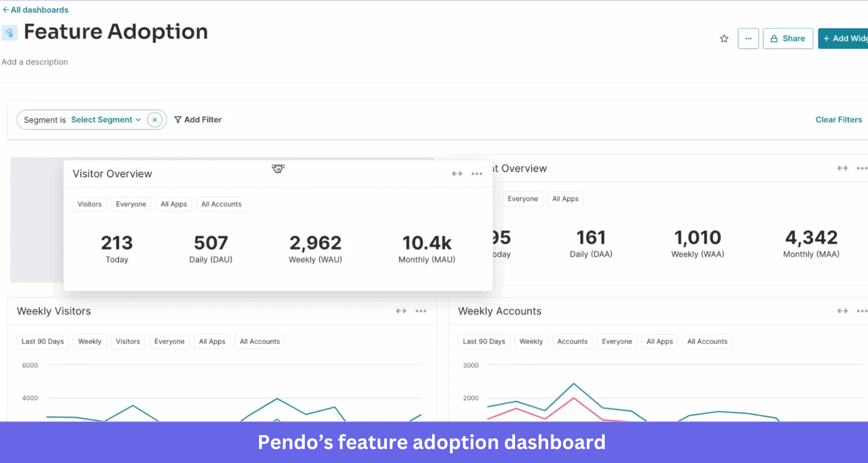Click the Weekly Accounts widget title
Screen dimensions: 868x463
(500, 311)
